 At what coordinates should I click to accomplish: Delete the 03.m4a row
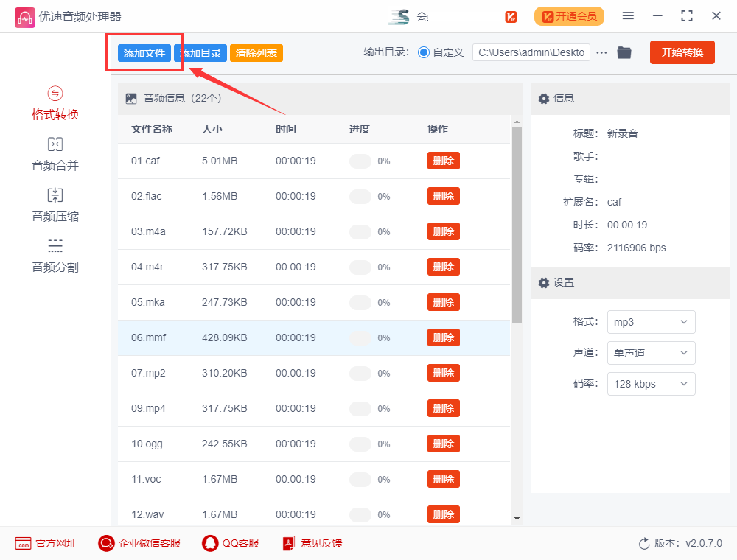pos(443,231)
